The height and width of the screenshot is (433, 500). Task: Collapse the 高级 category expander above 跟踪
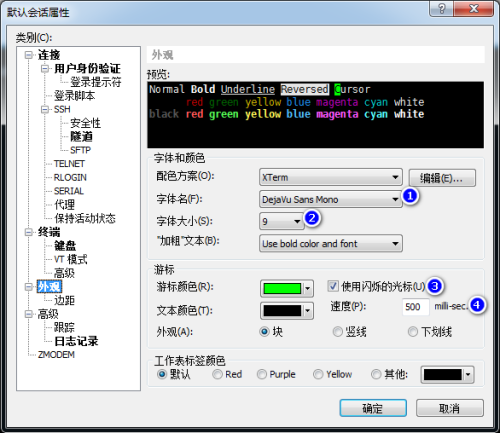29,314
